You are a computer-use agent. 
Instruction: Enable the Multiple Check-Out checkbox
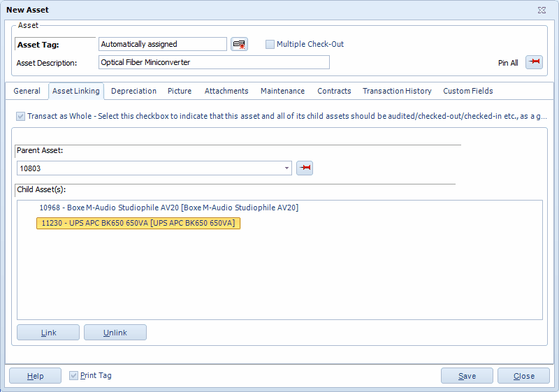[x=270, y=44]
